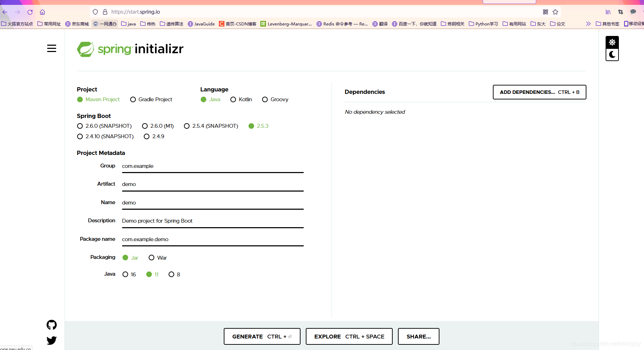Image resolution: width=644 pixels, height=350 pixels.
Task: Open the JavaGuide bookmark
Action: point(201,24)
